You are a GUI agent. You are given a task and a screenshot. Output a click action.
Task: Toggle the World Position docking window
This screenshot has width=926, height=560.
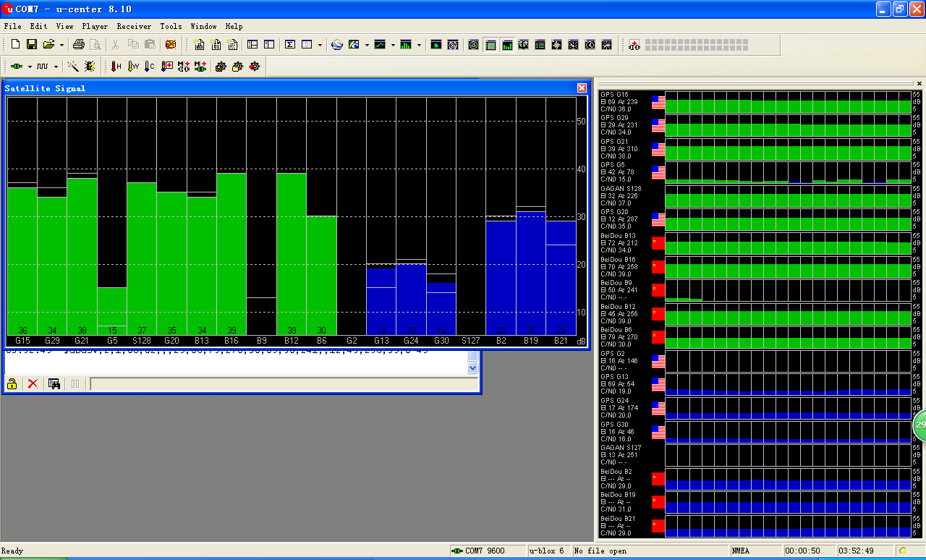click(x=524, y=45)
